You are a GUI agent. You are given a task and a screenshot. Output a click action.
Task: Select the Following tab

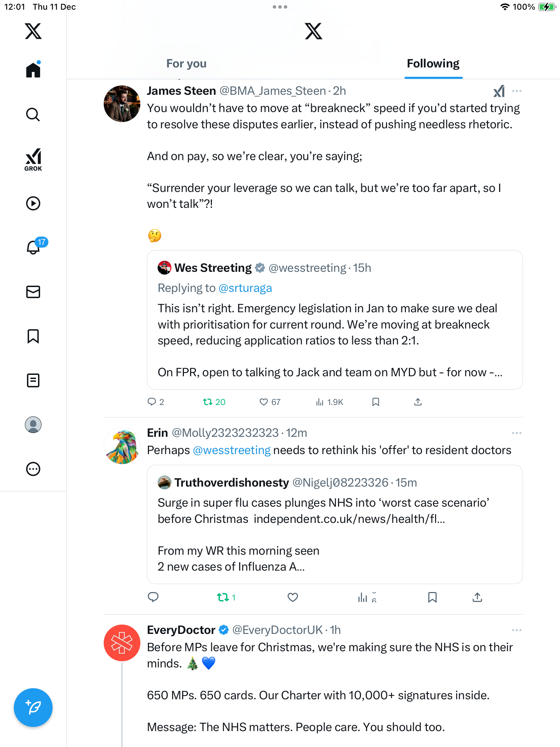pyautogui.click(x=433, y=64)
